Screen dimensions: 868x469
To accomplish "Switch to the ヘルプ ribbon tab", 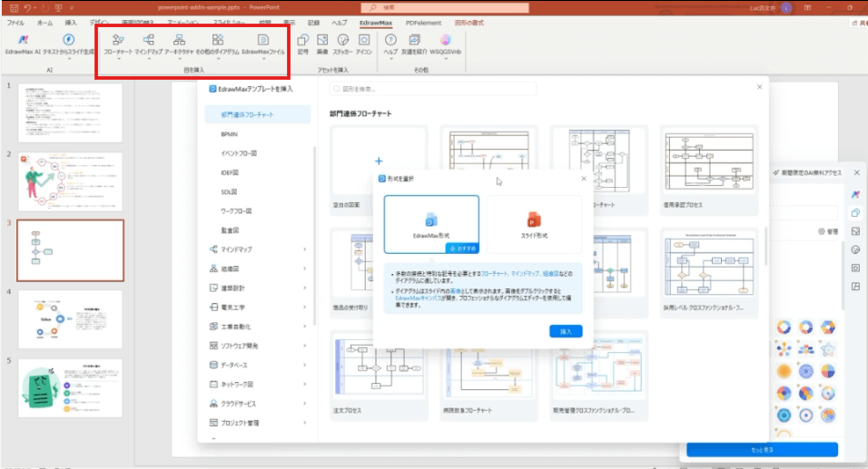I will (340, 23).
